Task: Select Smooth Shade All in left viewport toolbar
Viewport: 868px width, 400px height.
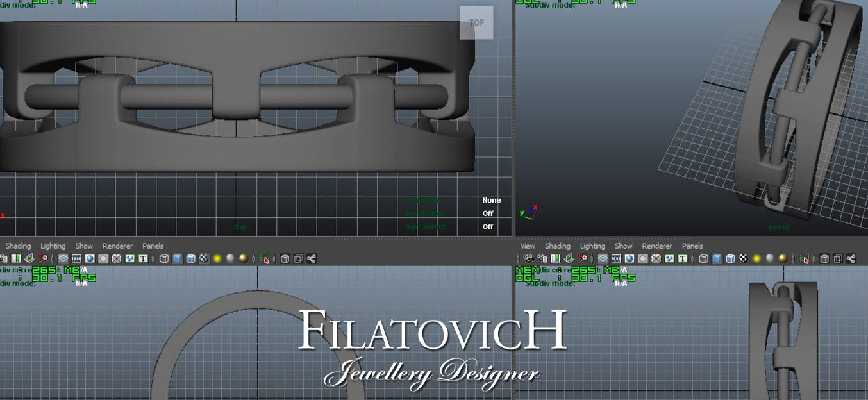Action: coord(177,258)
